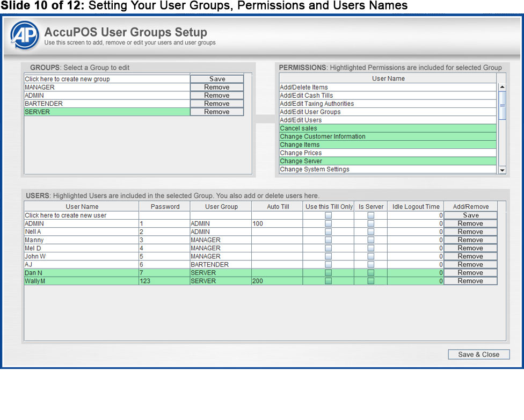Toggle Change Customer Information permission
524x420 pixels.
(388, 136)
